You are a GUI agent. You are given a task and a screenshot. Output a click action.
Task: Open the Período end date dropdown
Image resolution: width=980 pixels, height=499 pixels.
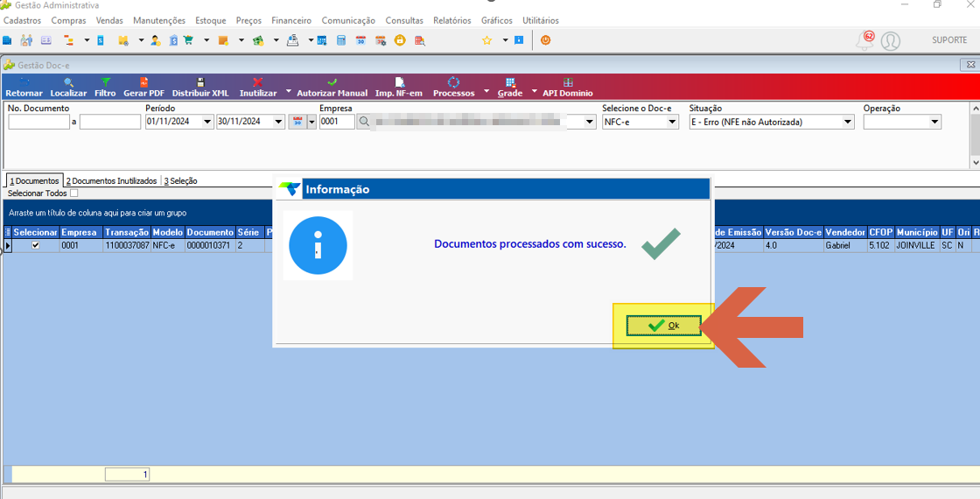[279, 123]
